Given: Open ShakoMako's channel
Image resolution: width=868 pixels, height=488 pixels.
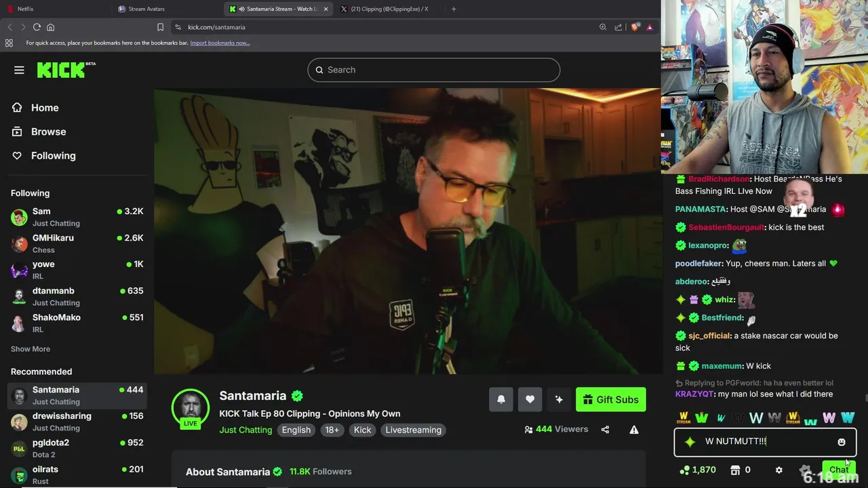Looking at the screenshot, I should (x=77, y=323).
